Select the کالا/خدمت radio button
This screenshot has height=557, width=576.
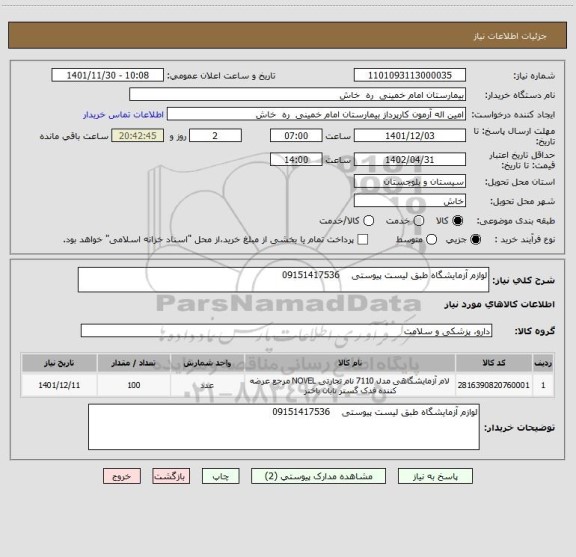coord(368,221)
